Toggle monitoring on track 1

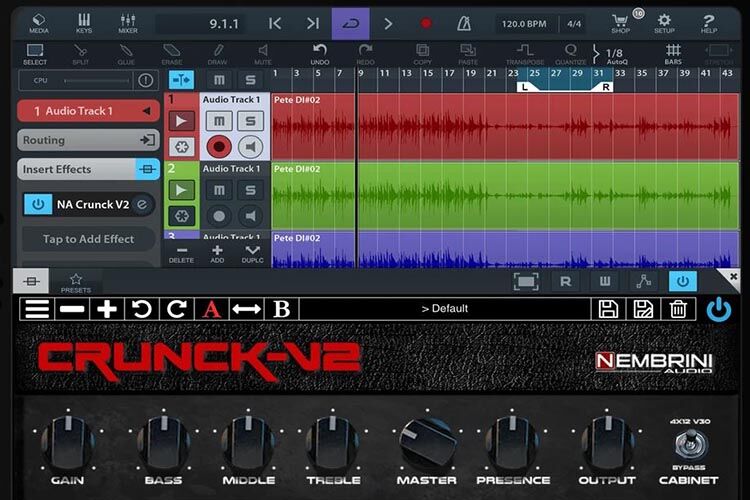(x=250, y=146)
